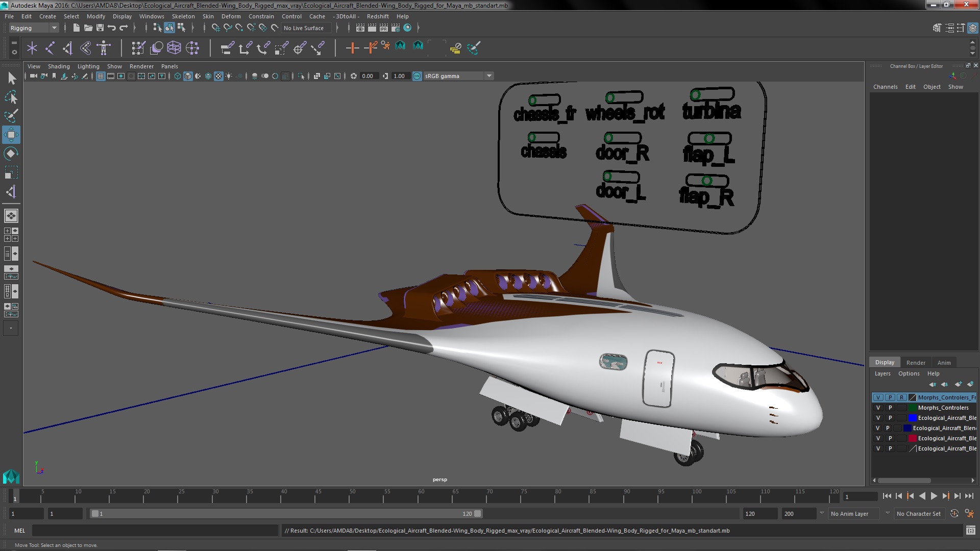This screenshot has width=980, height=551.
Task: Open the Channels menu in Channel Box
Action: (885, 87)
